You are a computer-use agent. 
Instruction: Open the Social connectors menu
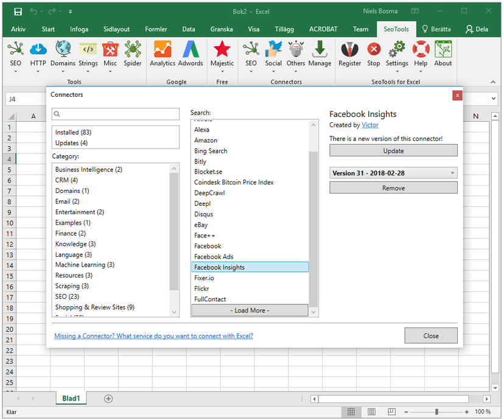point(273,54)
